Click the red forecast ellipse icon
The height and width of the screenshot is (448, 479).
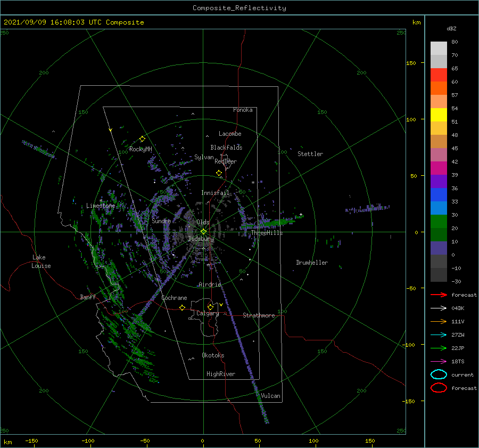pos(439,388)
